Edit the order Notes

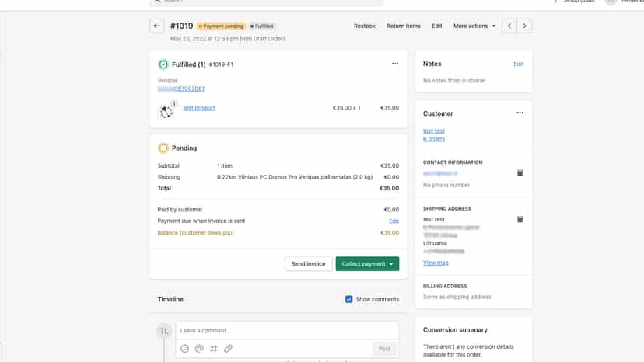pos(518,64)
